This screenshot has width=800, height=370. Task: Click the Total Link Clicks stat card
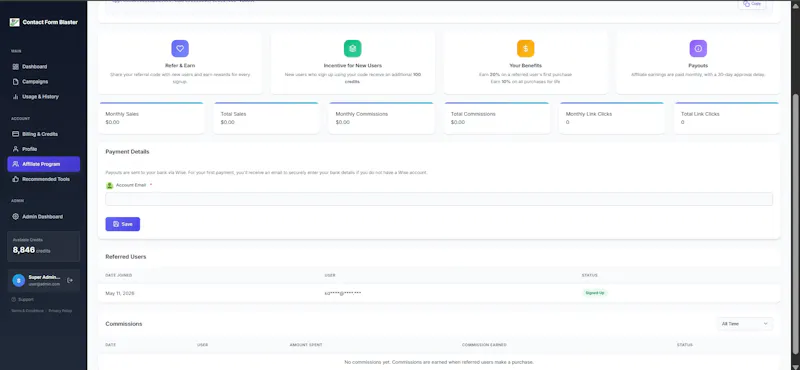point(727,118)
